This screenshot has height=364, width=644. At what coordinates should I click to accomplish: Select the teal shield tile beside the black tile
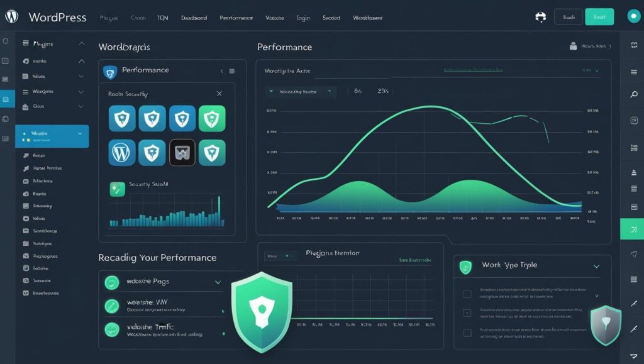[x=212, y=153]
